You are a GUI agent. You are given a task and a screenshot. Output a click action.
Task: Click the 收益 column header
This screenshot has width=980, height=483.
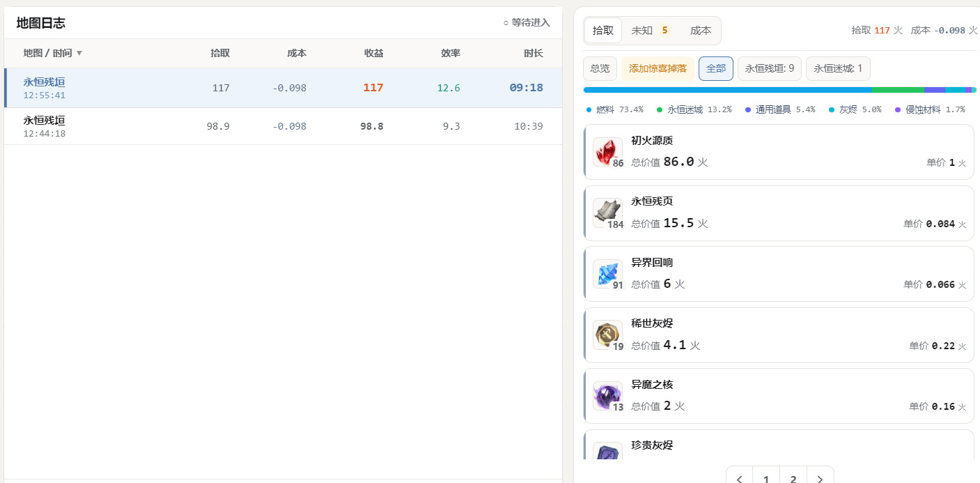(373, 54)
